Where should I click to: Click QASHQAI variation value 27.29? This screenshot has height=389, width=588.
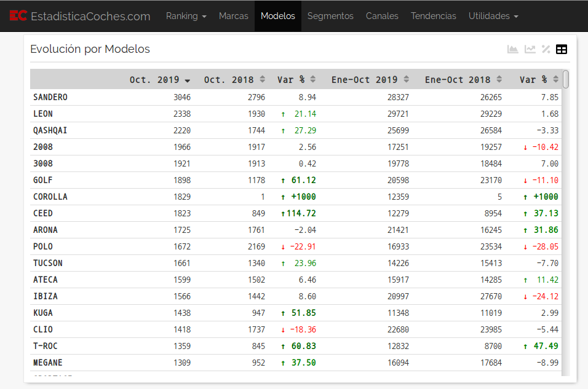(305, 130)
